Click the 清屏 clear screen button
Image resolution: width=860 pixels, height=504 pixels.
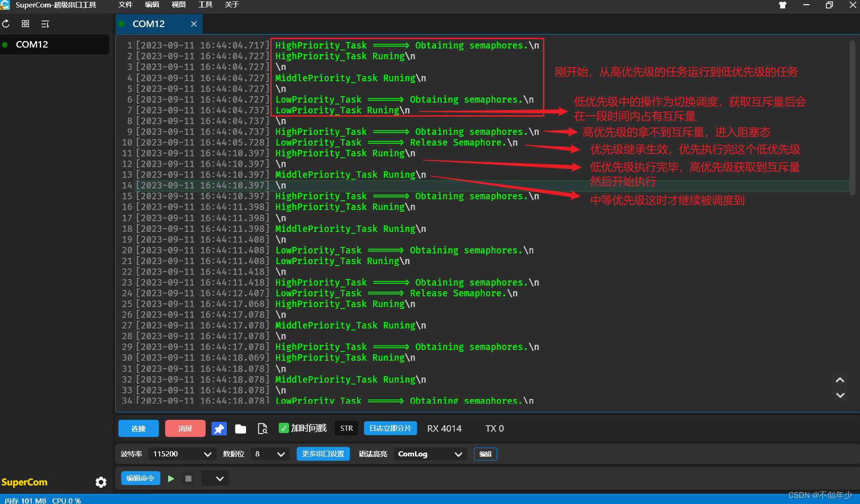click(185, 428)
